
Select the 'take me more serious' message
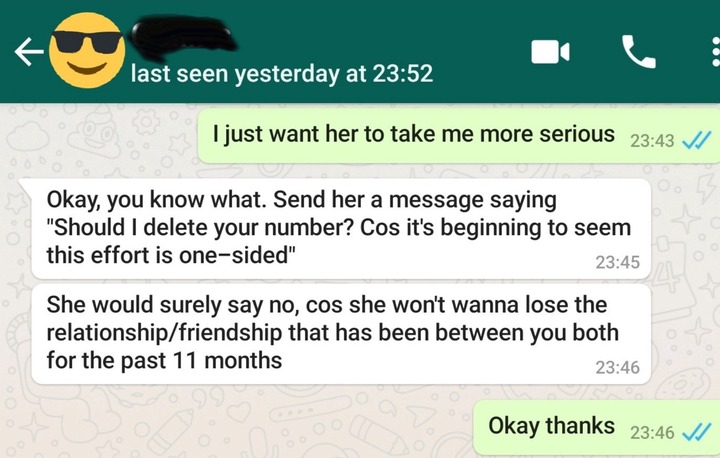[x=458, y=135]
